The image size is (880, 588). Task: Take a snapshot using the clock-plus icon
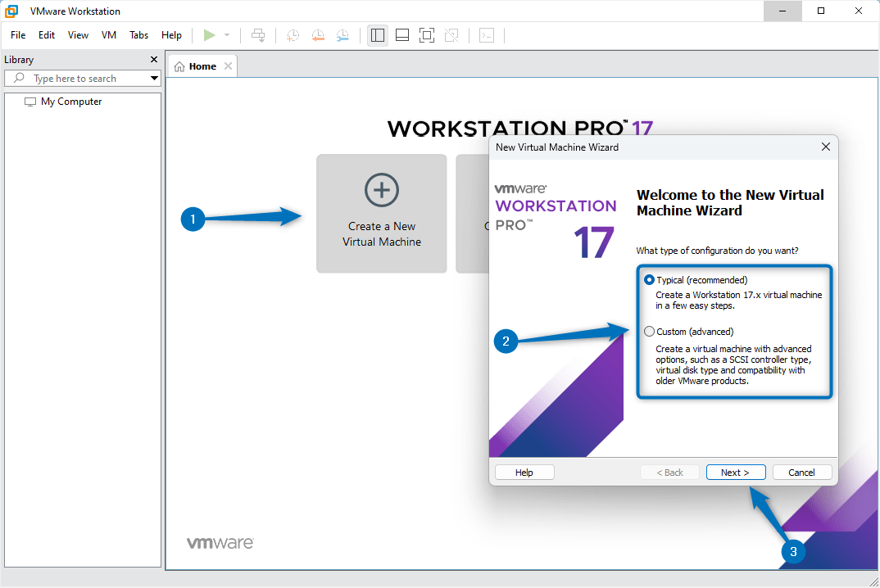pos(293,34)
